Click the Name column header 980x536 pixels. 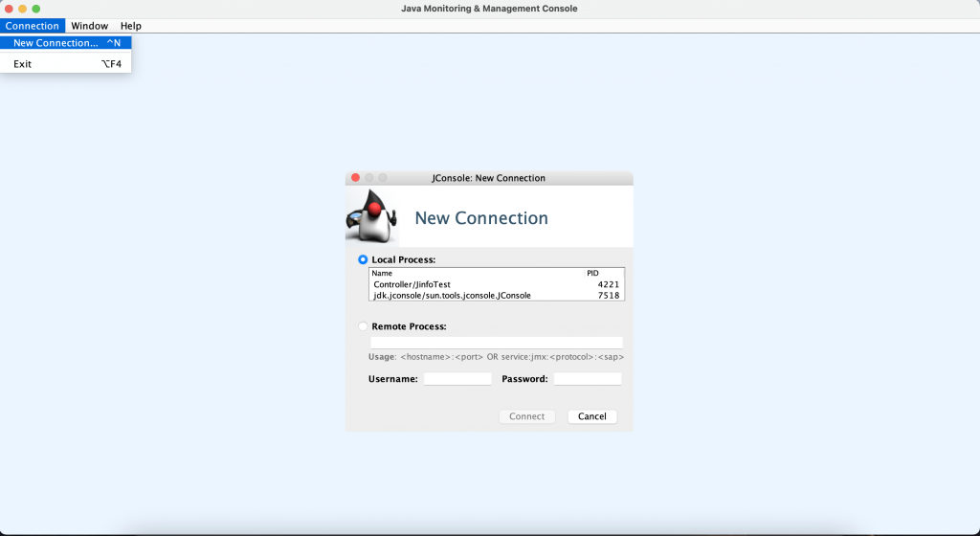(477, 273)
